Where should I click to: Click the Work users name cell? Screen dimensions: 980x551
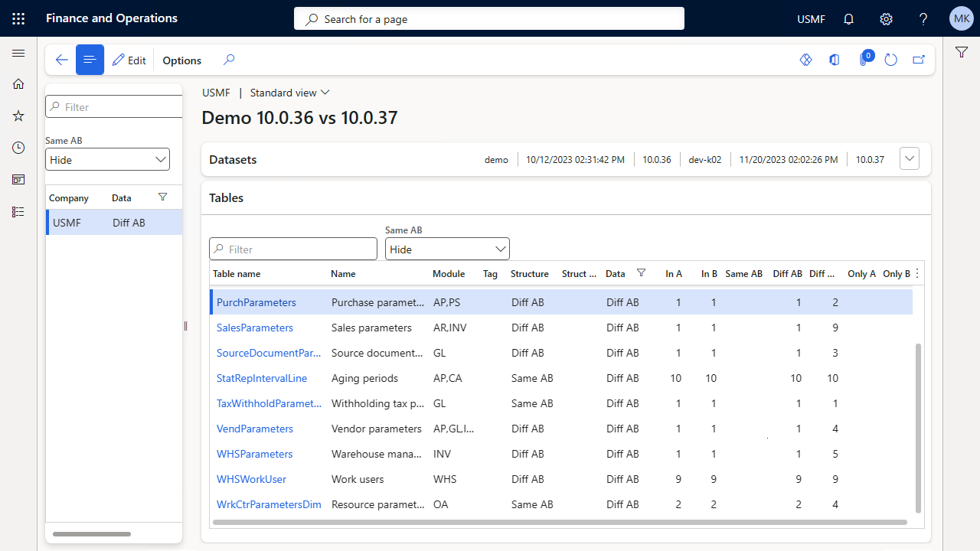click(x=358, y=479)
